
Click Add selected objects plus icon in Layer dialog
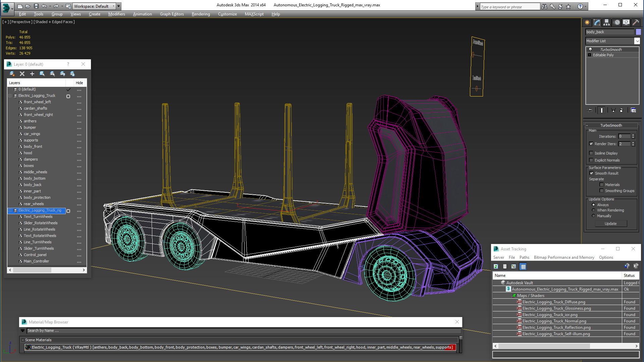(x=32, y=74)
